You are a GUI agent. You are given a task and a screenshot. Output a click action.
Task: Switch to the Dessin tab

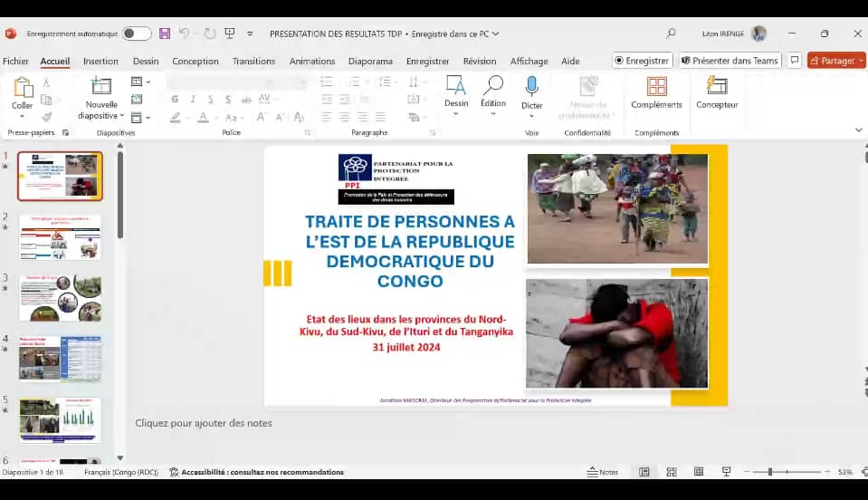point(146,61)
